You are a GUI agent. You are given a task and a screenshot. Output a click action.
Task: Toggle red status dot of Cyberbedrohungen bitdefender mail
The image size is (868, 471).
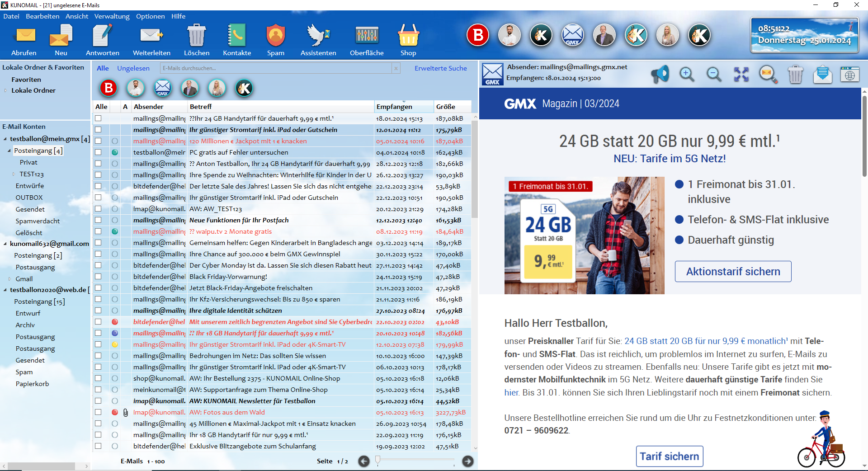(115, 322)
